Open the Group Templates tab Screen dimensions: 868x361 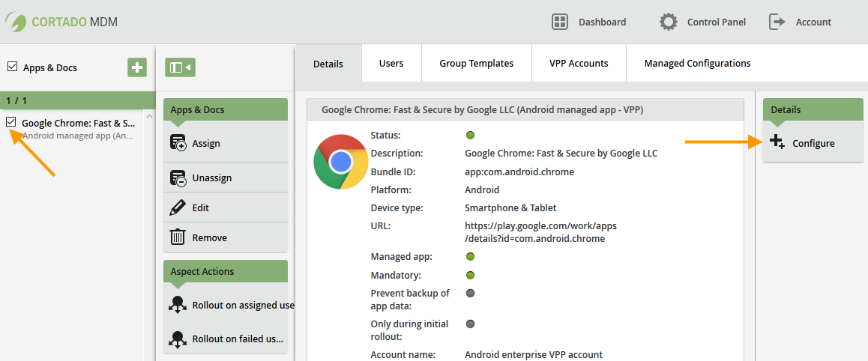[477, 63]
